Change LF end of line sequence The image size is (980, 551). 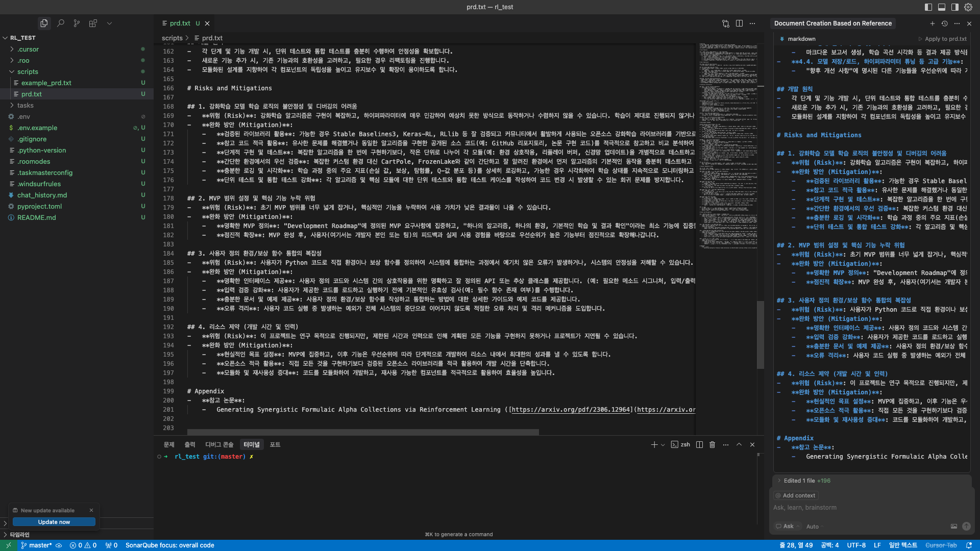(x=877, y=545)
